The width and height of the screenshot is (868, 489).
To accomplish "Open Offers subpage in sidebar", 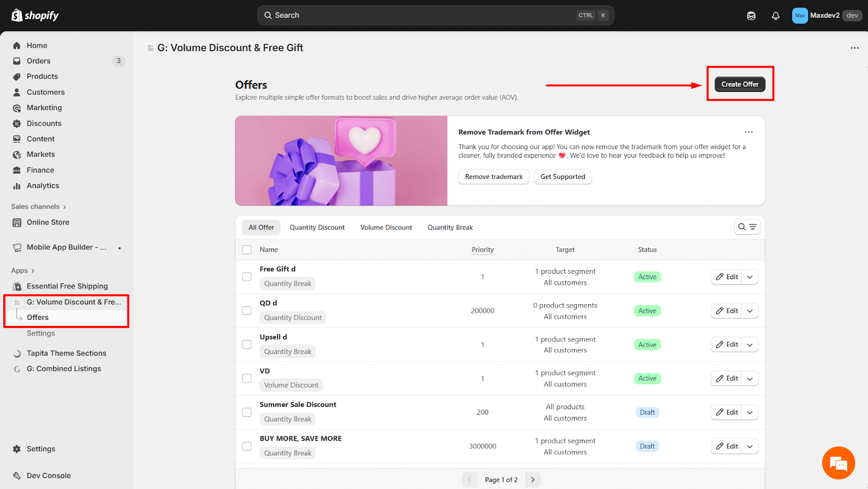I will (37, 317).
